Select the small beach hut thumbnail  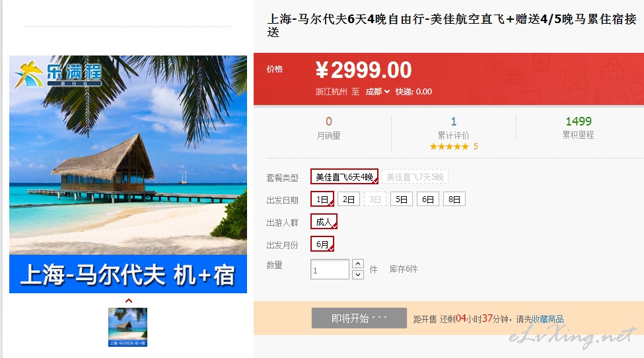point(127,327)
